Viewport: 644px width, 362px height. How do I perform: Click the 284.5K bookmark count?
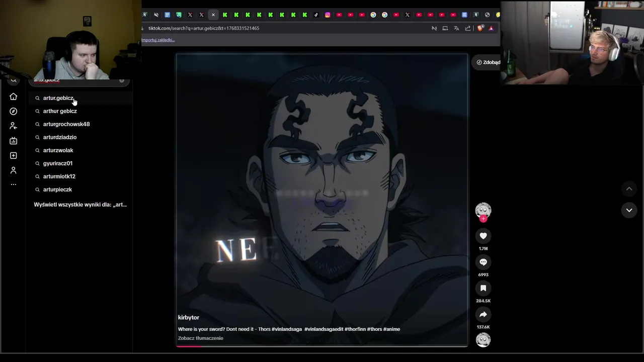(483, 301)
